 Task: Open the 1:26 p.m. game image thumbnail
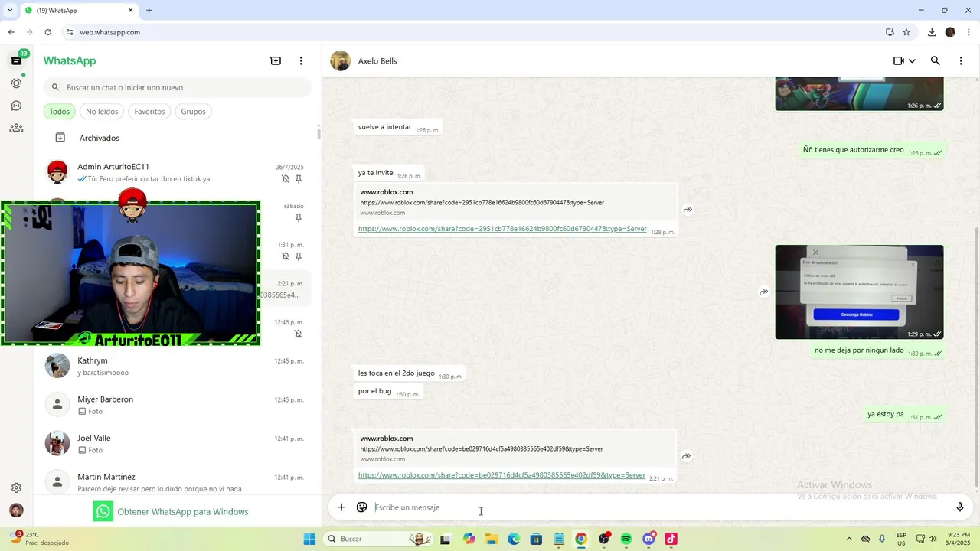[x=859, y=93]
